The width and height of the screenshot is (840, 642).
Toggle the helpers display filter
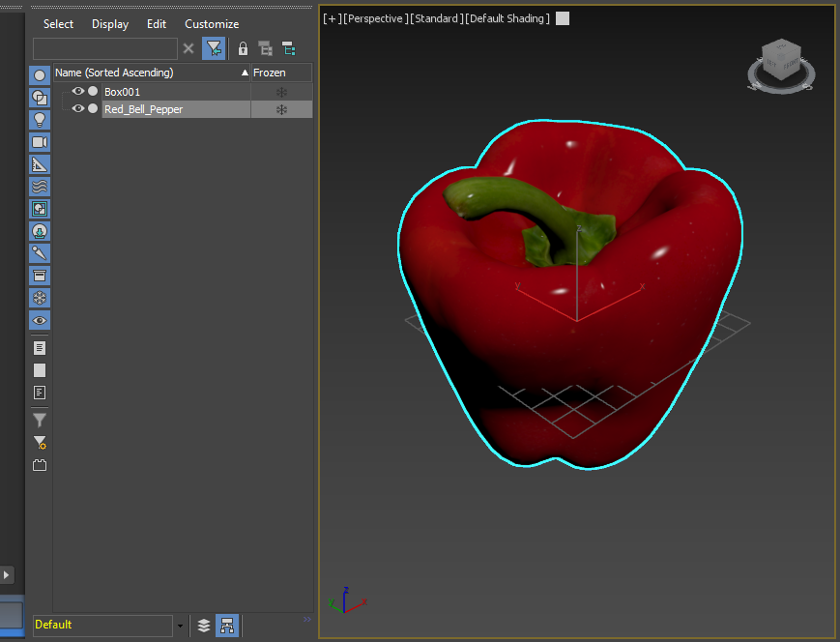point(40,164)
